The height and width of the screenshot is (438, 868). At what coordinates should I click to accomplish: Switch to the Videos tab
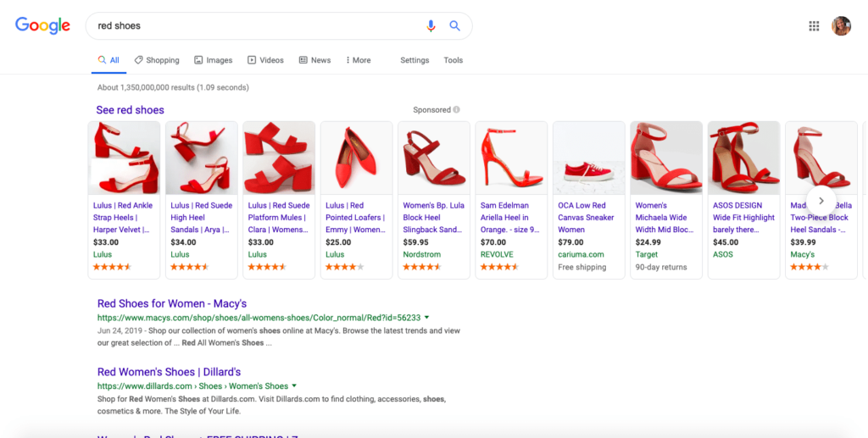pos(265,60)
